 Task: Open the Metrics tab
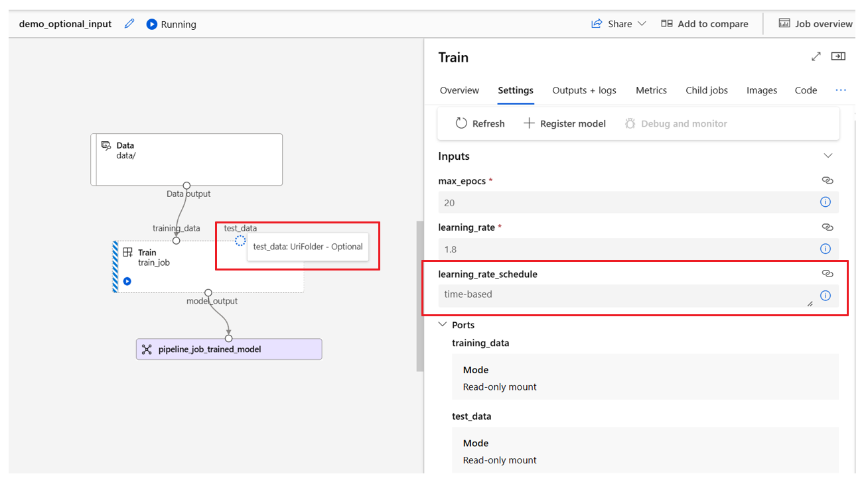651,90
